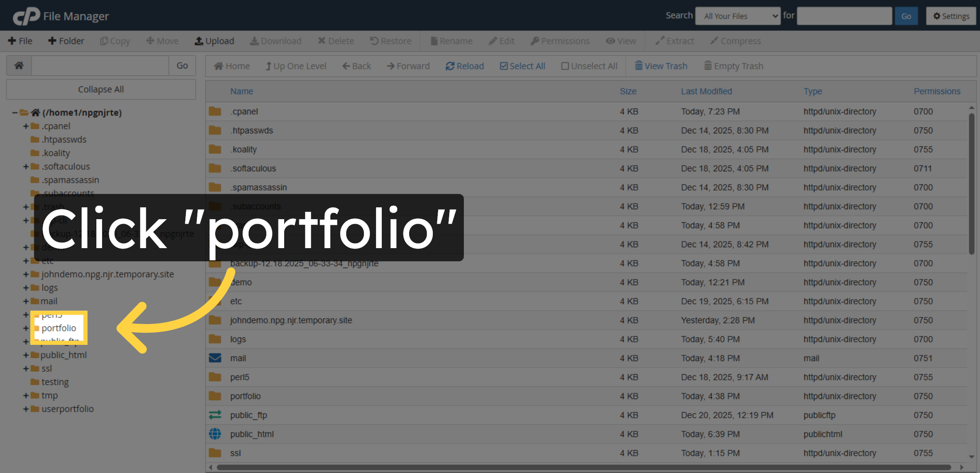Open the File menu item
This screenshot has width=980, height=473.
pyautogui.click(x=20, y=41)
